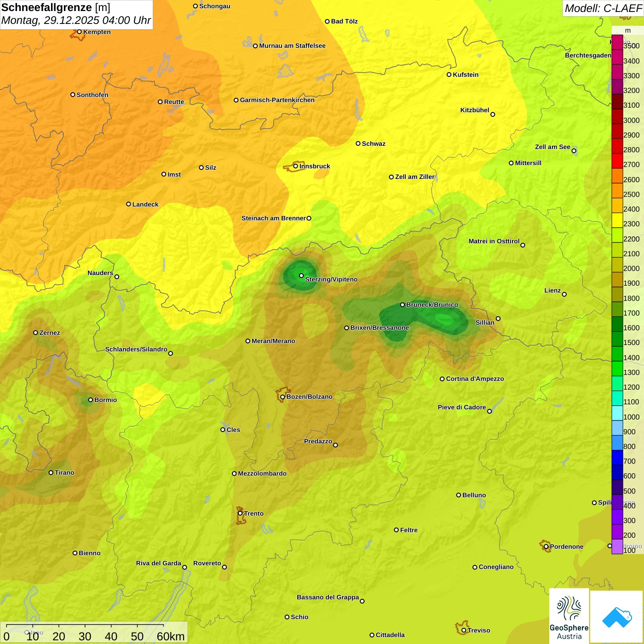Click the 'Berchtesgaden' label

coord(588,56)
